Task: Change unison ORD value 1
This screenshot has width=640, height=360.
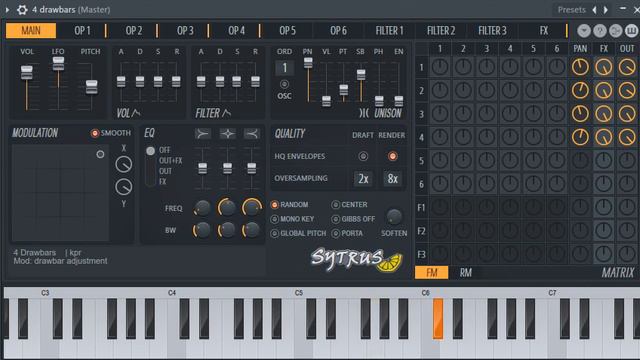Action: point(284,68)
